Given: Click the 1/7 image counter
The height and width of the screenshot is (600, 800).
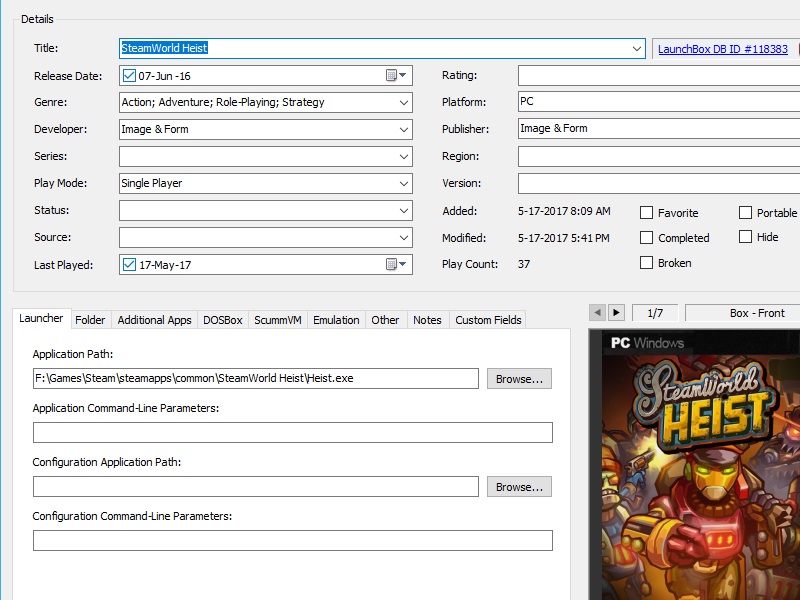Looking at the screenshot, I should pyautogui.click(x=655, y=313).
